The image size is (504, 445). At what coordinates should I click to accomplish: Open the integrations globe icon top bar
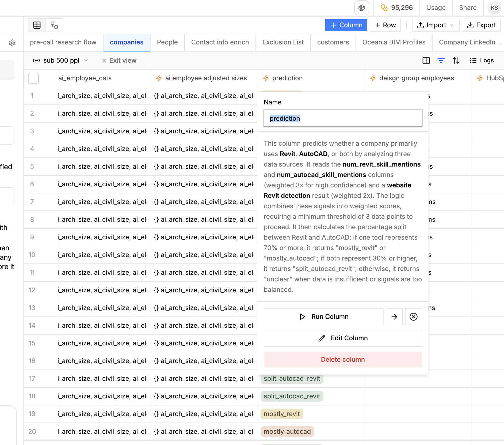pos(362,8)
